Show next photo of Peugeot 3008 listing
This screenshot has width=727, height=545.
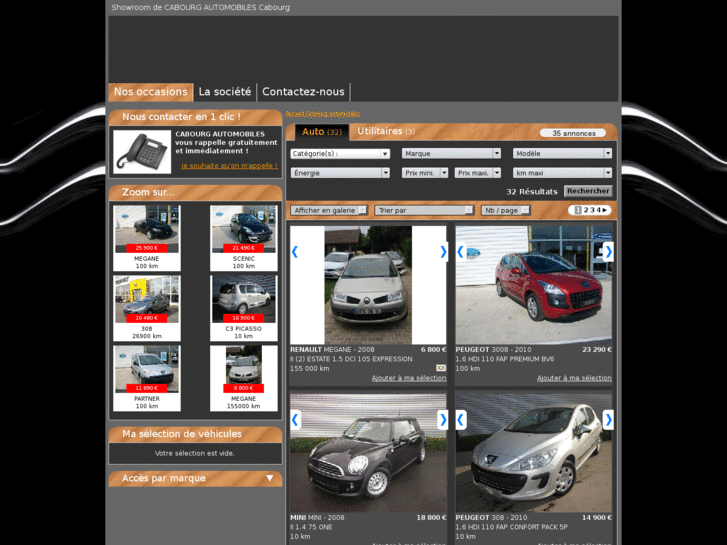(x=608, y=252)
